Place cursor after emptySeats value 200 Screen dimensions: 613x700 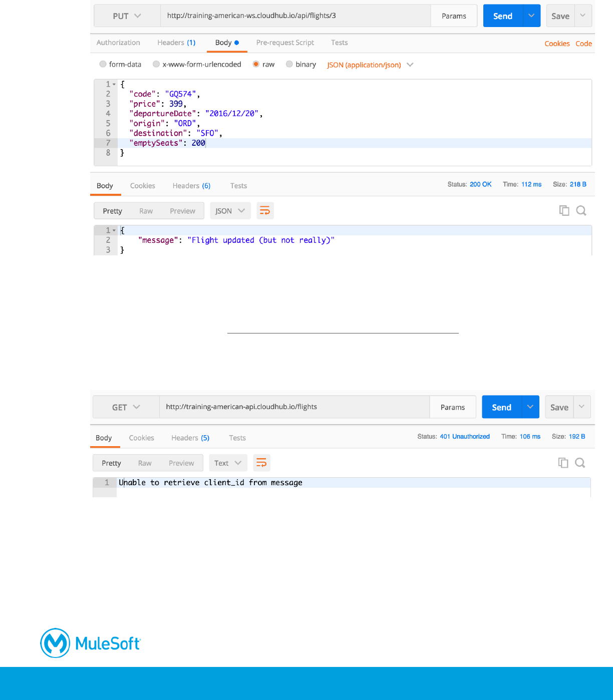pyautogui.click(x=206, y=143)
